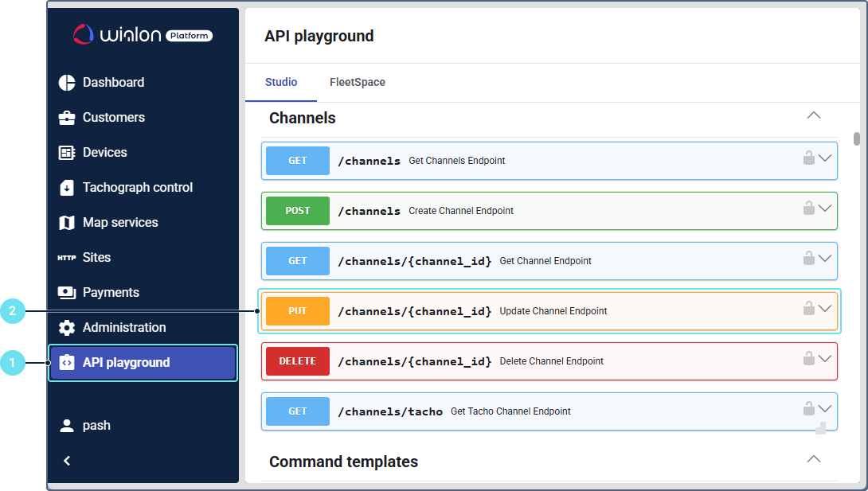This screenshot has width=868, height=491.
Task: Click the Devices icon in sidebar
Action: pyautogui.click(x=67, y=153)
